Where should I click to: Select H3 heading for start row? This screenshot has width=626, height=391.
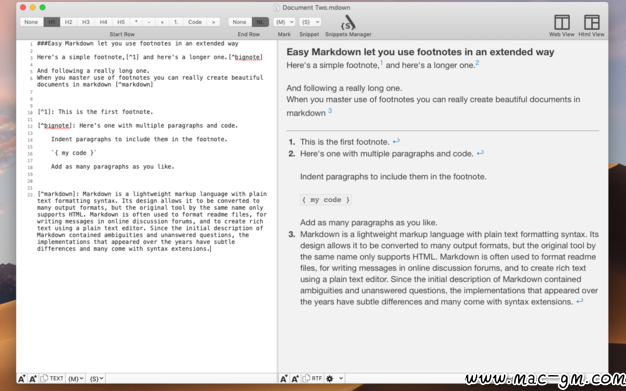pyautogui.click(x=86, y=22)
